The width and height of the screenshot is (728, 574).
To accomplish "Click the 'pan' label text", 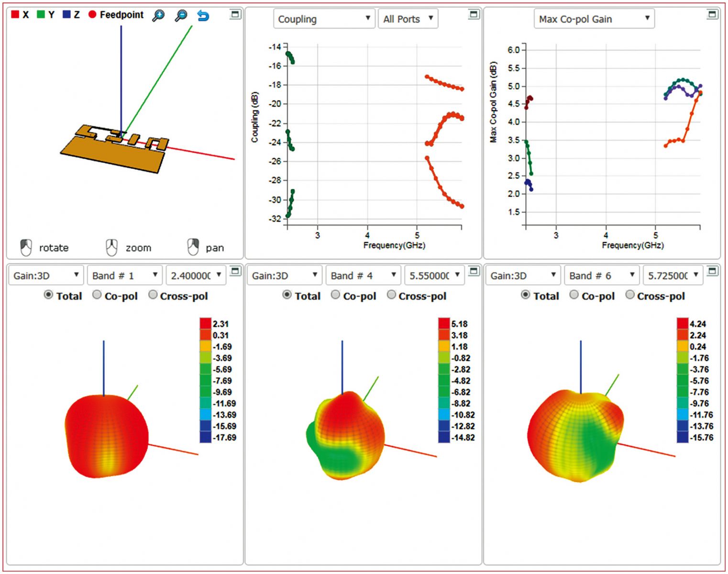I will point(215,248).
